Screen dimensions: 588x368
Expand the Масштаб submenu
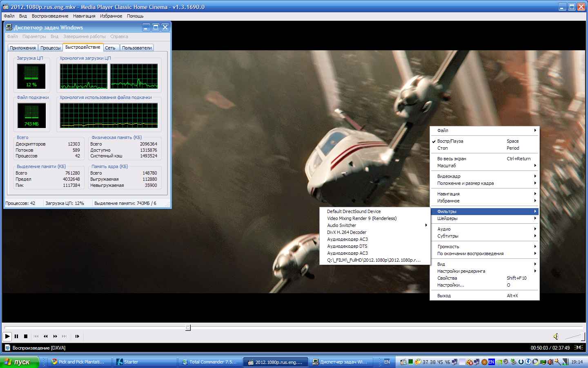485,166
